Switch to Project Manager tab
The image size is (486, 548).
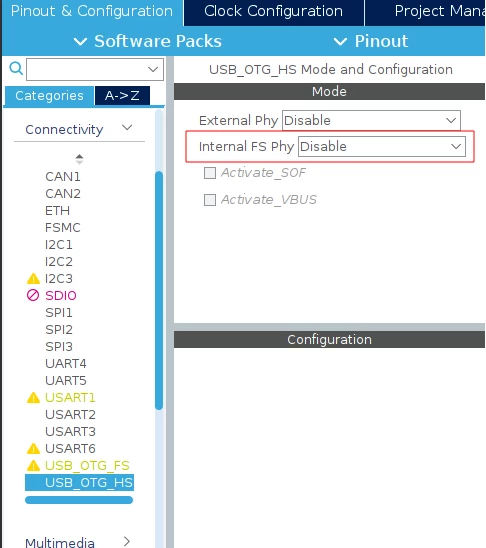click(x=425, y=12)
